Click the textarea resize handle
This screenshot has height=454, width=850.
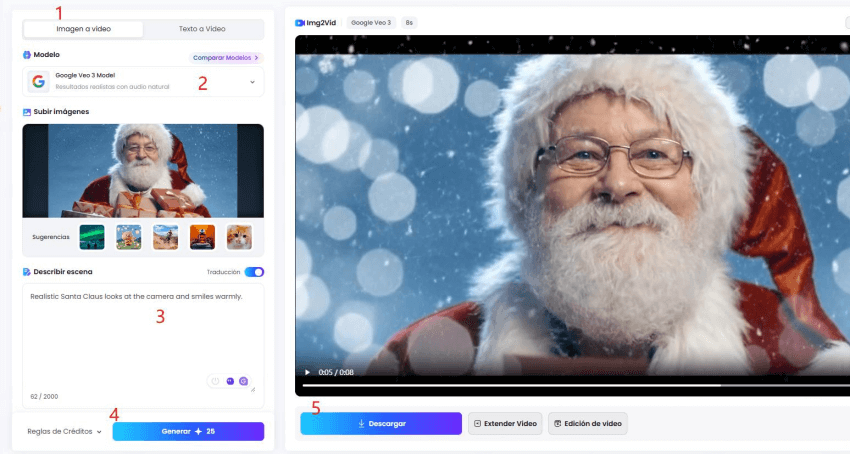coord(253,389)
